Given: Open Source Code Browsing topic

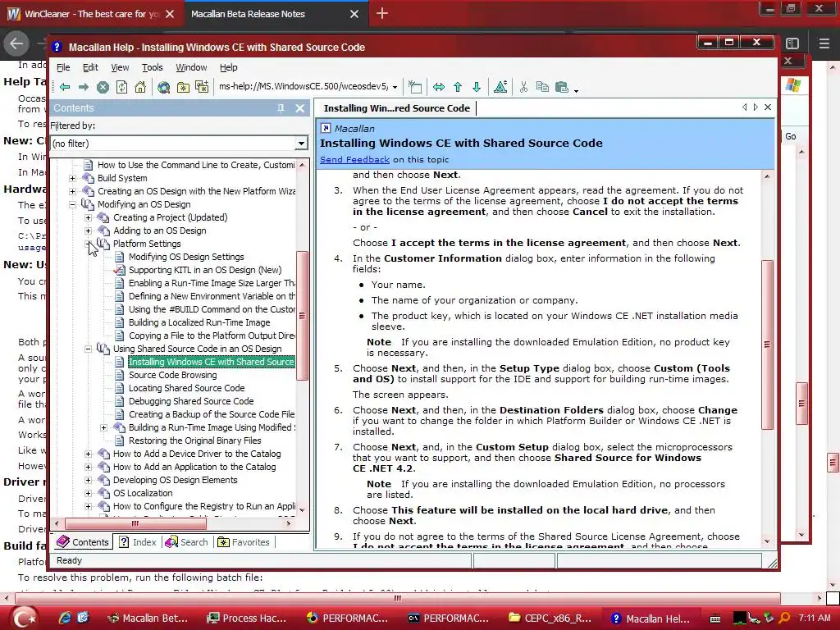Looking at the screenshot, I should pos(172,375).
